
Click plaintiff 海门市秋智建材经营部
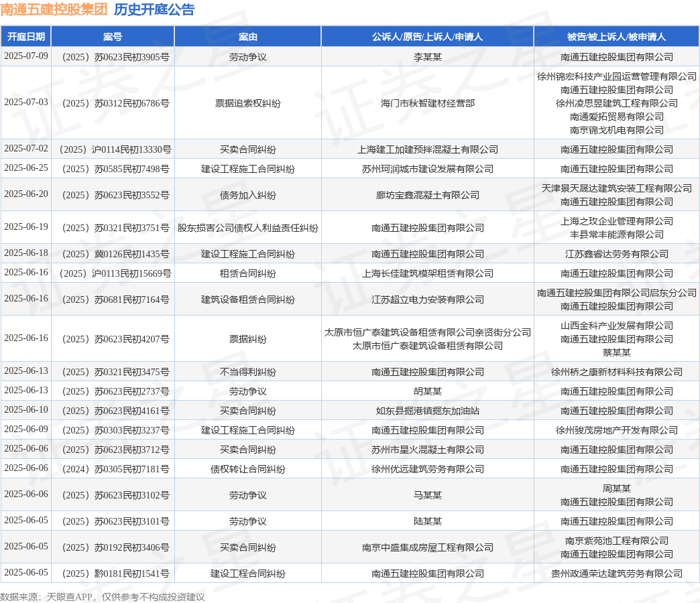427,103
